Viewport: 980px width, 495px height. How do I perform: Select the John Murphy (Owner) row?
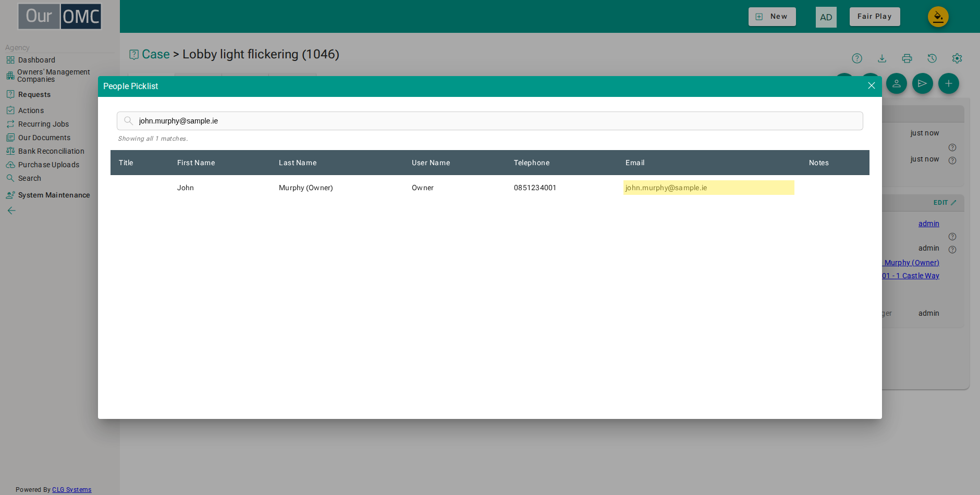click(x=489, y=188)
